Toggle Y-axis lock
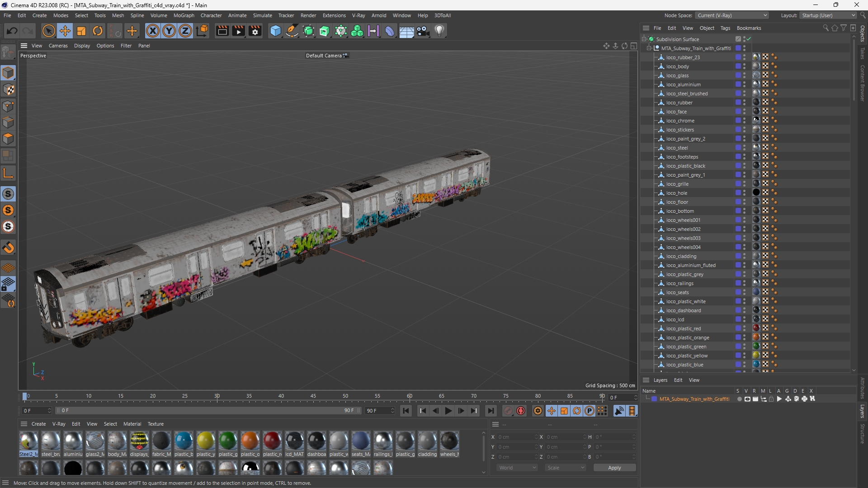 169,31
